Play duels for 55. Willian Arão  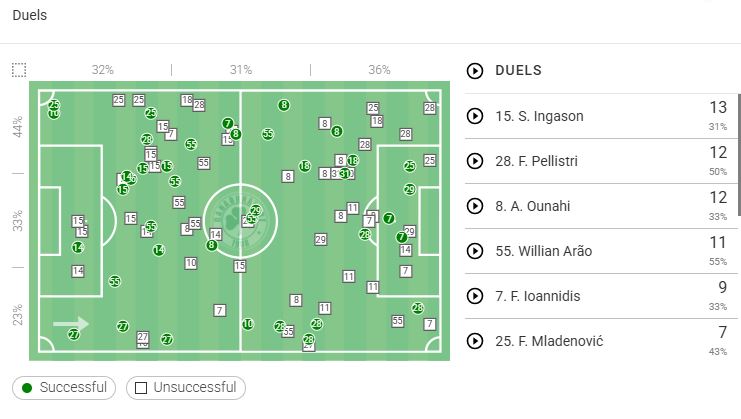point(474,251)
